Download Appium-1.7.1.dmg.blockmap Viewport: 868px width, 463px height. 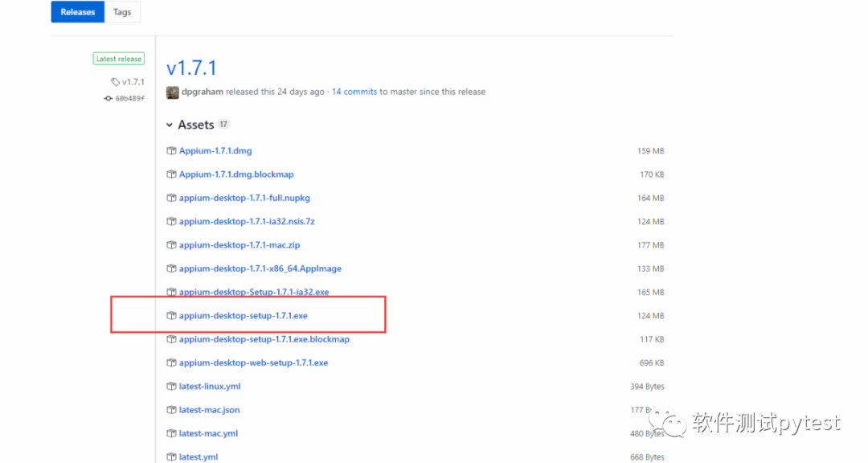tap(236, 174)
